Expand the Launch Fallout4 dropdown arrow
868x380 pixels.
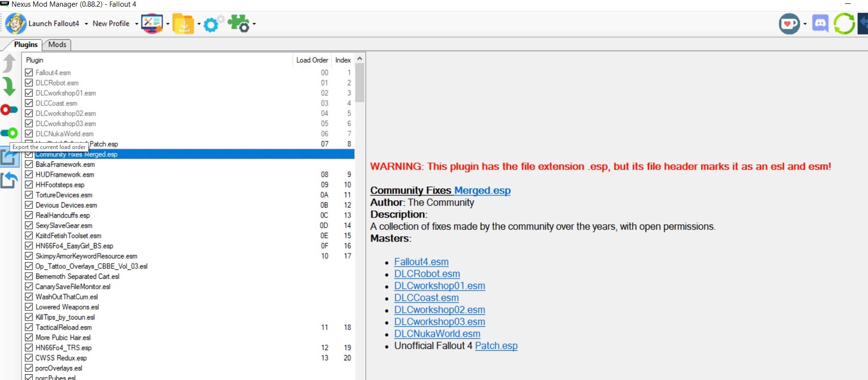(x=86, y=23)
